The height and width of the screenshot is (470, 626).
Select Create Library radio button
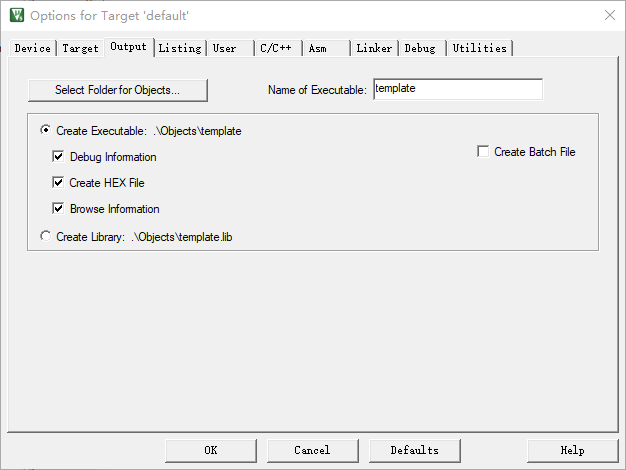46,236
